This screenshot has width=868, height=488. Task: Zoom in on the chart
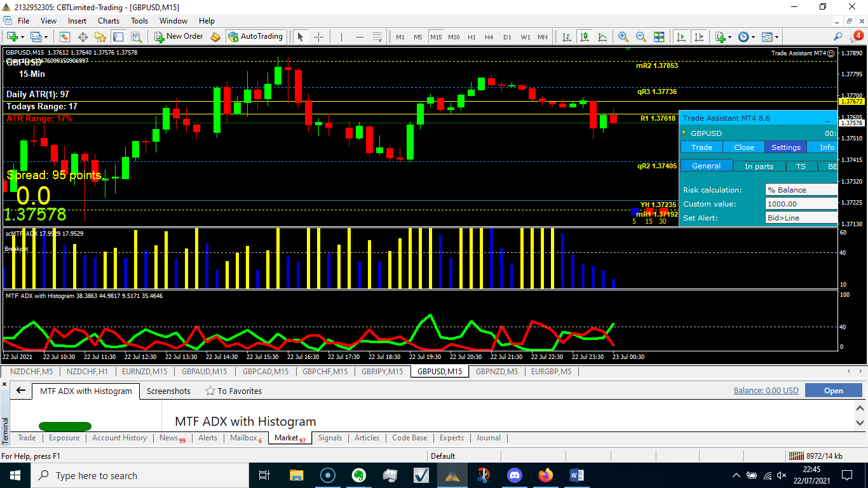[623, 37]
